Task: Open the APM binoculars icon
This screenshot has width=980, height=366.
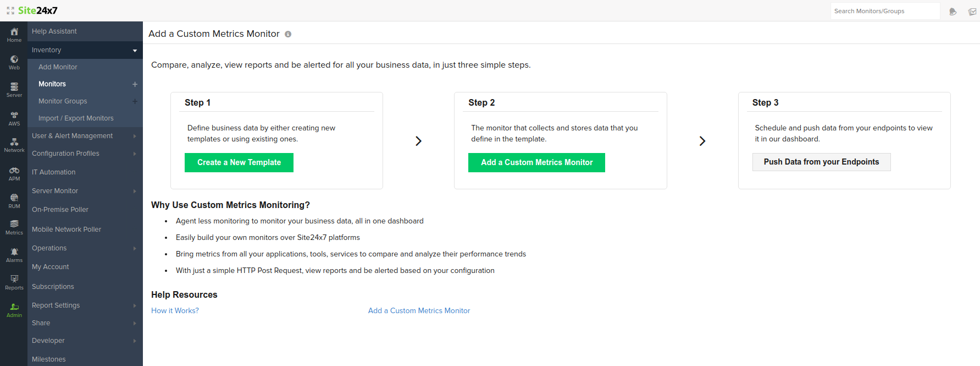Action: coord(14,173)
